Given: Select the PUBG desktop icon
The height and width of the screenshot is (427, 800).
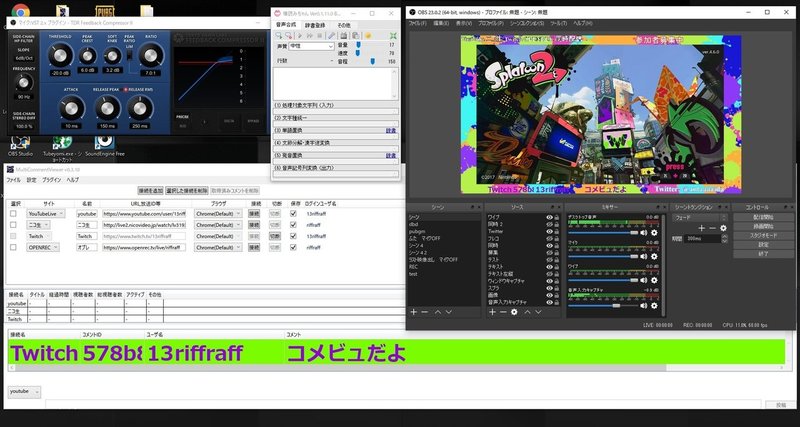Looking at the screenshot, I should pos(105,10).
